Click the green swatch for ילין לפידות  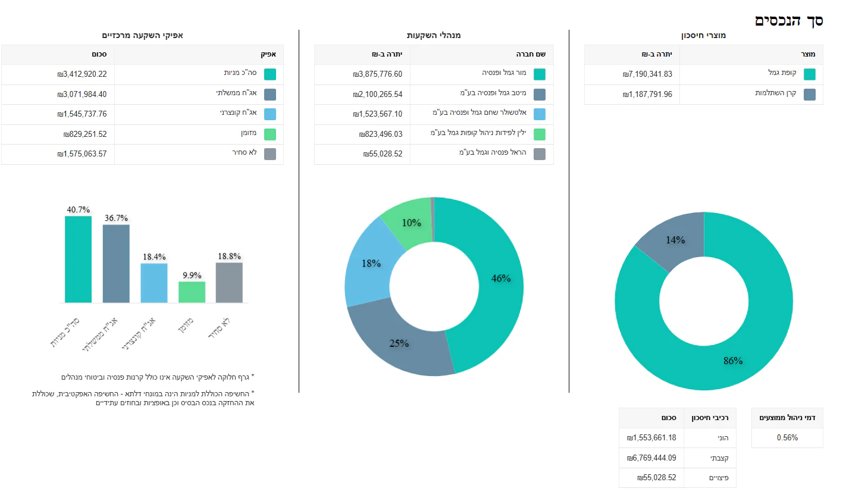coord(540,134)
